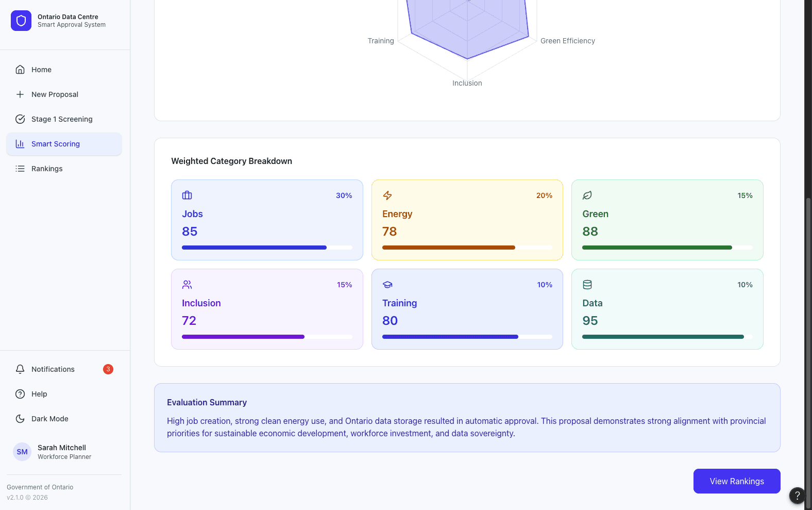Open the Rankings page from the sidebar
The width and height of the screenshot is (812, 510).
(64, 169)
